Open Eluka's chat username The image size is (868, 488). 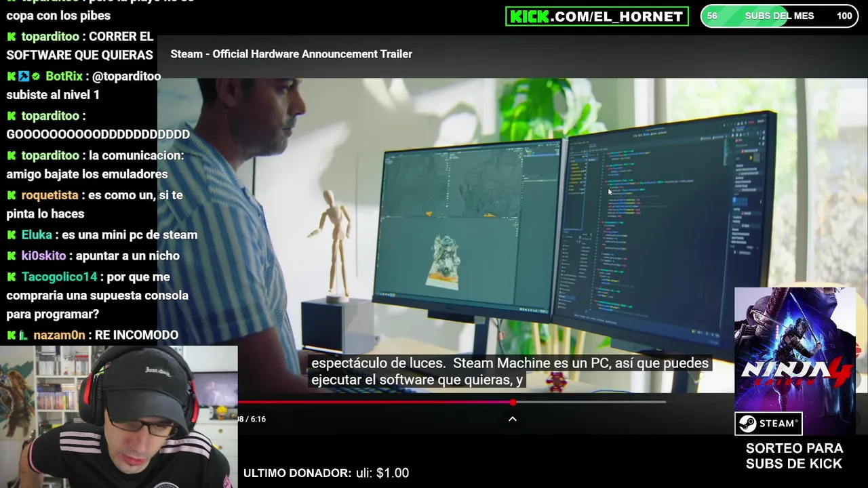tap(37, 235)
